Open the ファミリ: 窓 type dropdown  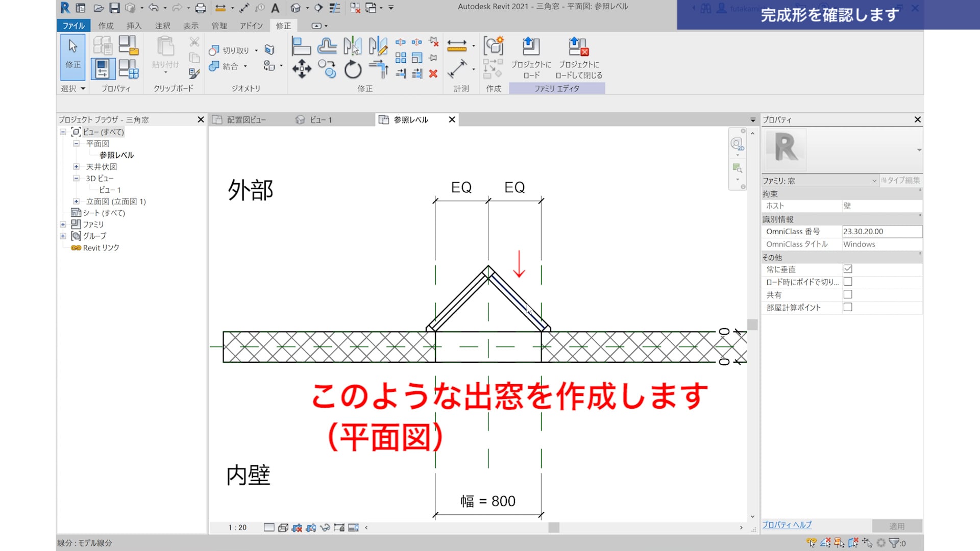(x=874, y=181)
